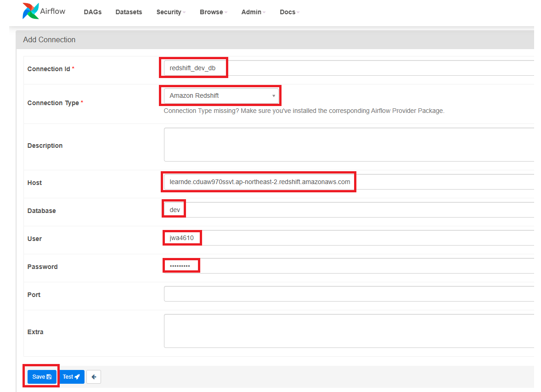541x392 pixels.
Task: Open the Datasets page
Action: [x=129, y=12]
